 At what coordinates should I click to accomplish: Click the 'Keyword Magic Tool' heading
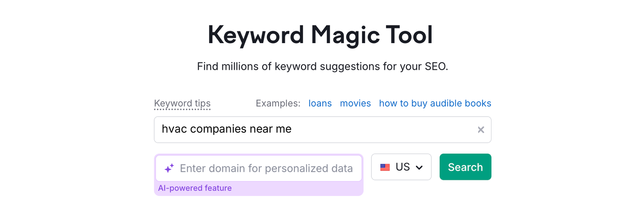point(320,35)
